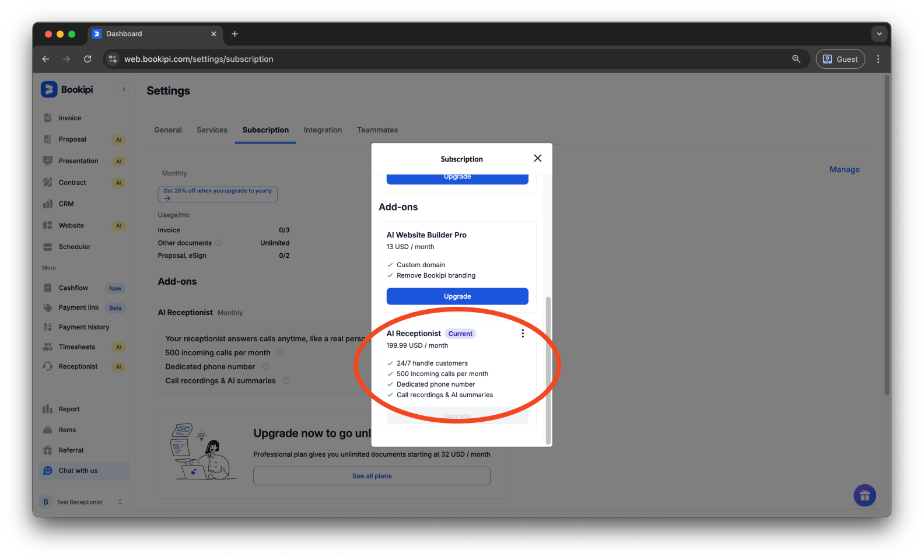Open the Proposal sidebar item
This screenshot has height=560, width=924.
click(84, 139)
